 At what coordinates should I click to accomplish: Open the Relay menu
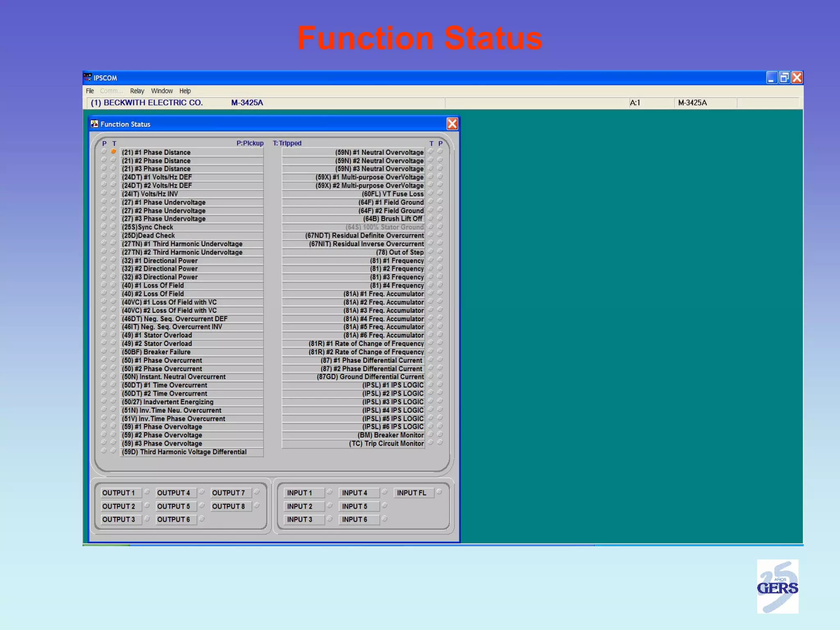[x=137, y=91]
